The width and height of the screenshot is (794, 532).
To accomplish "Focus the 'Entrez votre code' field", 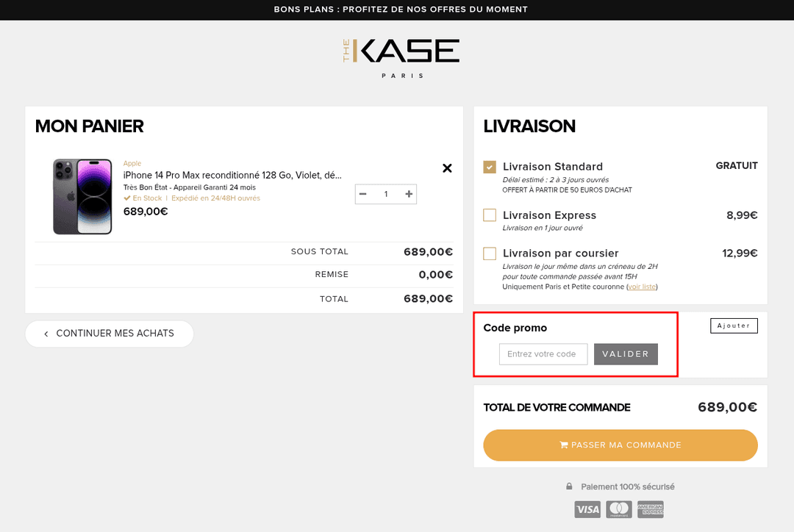I will click(x=543, y=354).
